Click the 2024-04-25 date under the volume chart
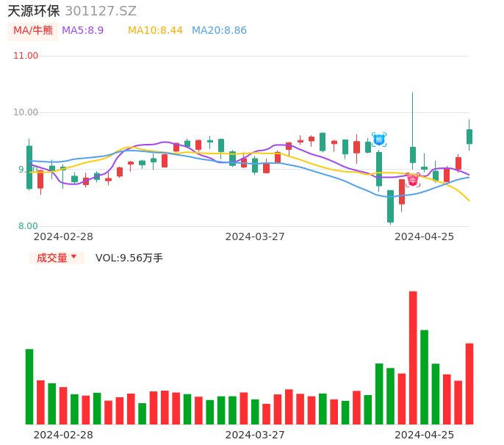Image resolution: width=504 pixels, height=445 pixels. coord(425,435)
